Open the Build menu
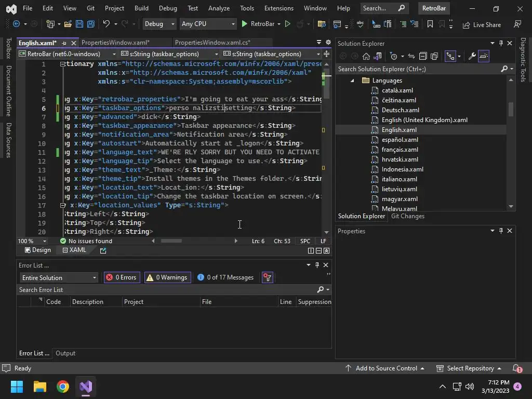Viewport: 532px width, 399px height. pos(141,8)
